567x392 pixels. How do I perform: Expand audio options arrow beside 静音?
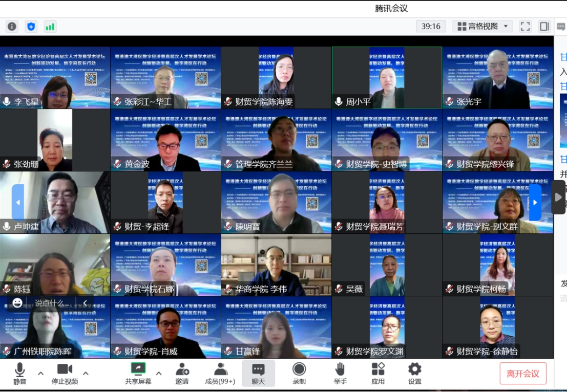click(x=41, y=373)
